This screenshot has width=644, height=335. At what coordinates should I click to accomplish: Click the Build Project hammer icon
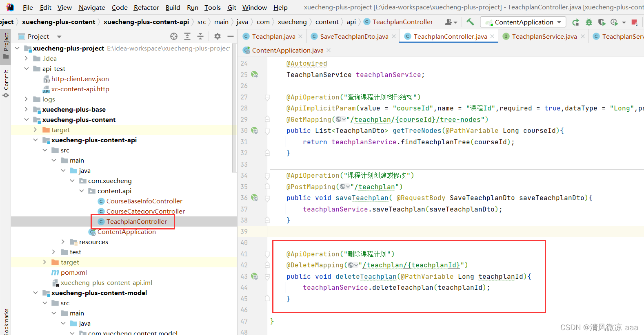[470, 22]
